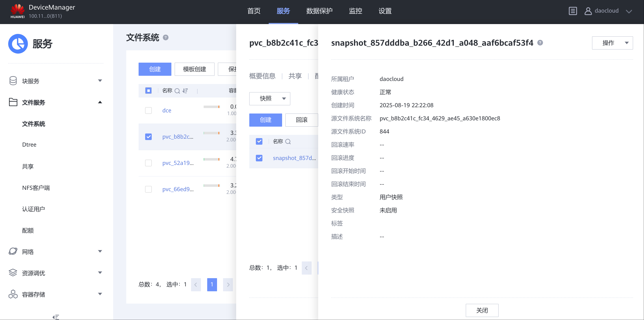Click the help icon next to snapshot name
The image size is (644, 320).
(x=540, y=43)
